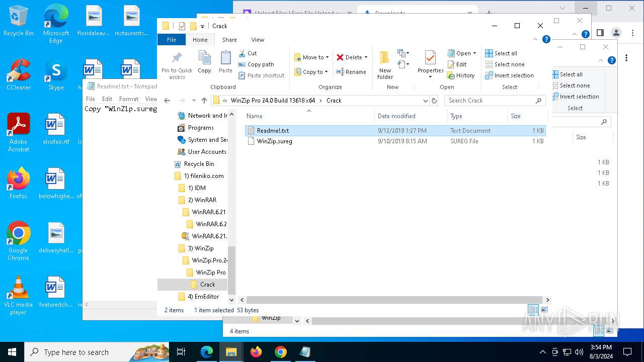Select 4) EmEditor folder in tree

click(x=198, y=297)
